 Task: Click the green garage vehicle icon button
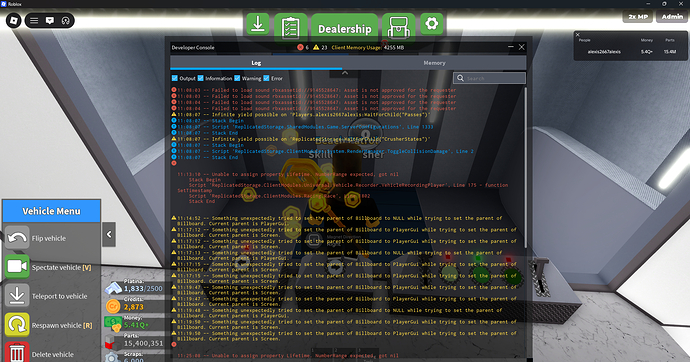(399, 27)
